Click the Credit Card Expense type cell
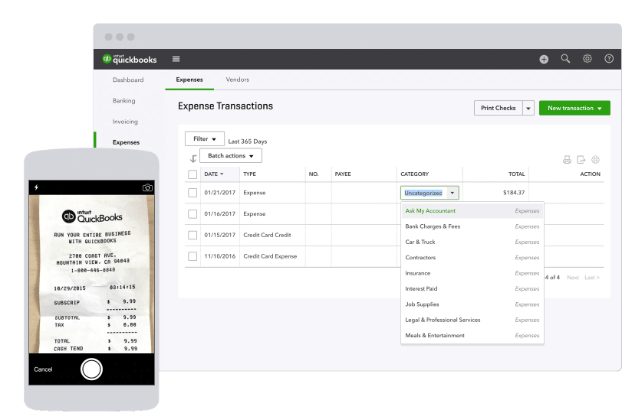The image size is (634, 416). pyautogui.click(x=270, y=256)
